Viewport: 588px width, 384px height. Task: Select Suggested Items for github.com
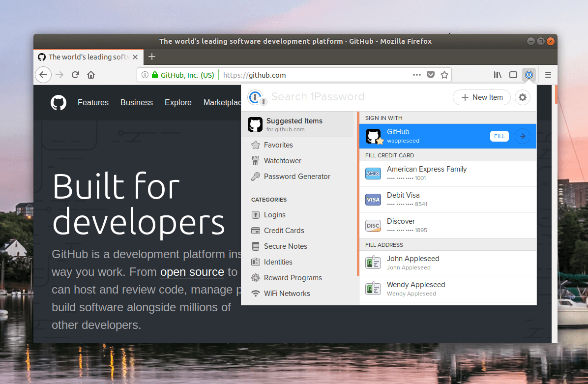pyautogui.click(x=297, y=124)
